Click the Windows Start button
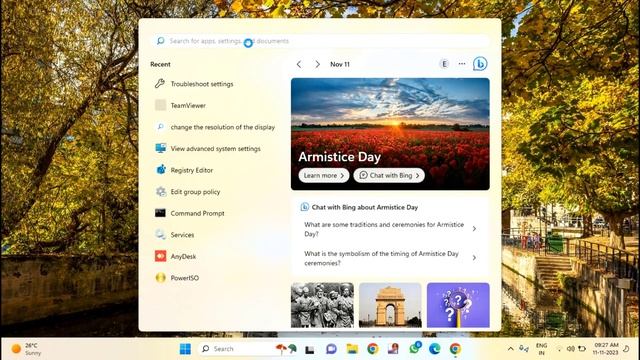Viewport: 640px width, 360px height. pos(185,349)
